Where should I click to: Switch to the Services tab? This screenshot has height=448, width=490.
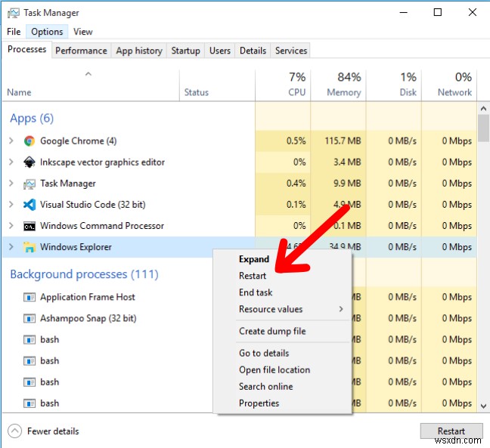291,51
